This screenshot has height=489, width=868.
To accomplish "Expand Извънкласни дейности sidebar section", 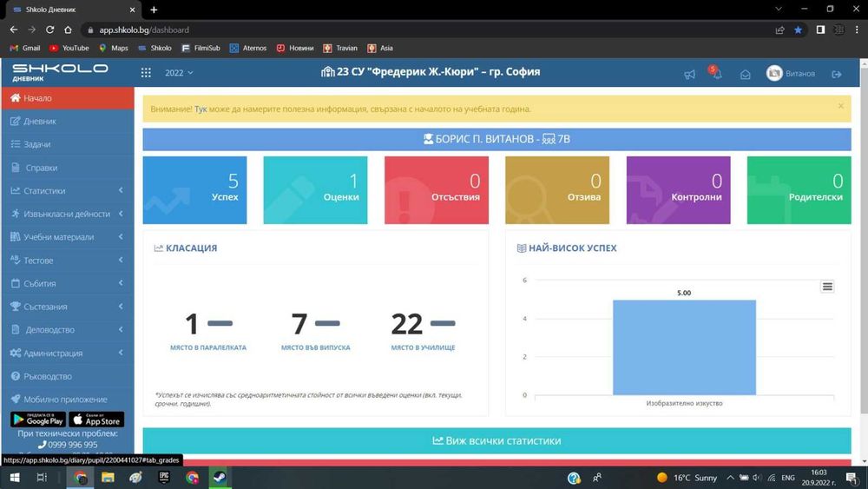I will click(68, 214).
